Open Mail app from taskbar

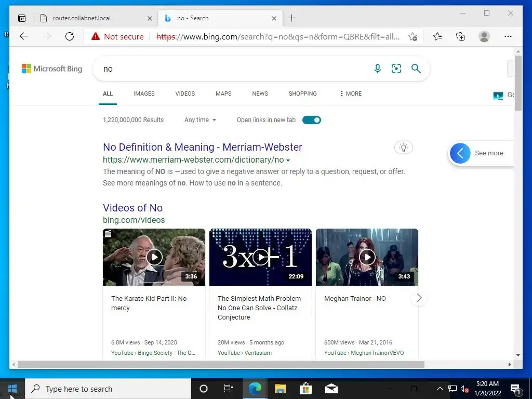pyautogui.click(x=331, y=389)
